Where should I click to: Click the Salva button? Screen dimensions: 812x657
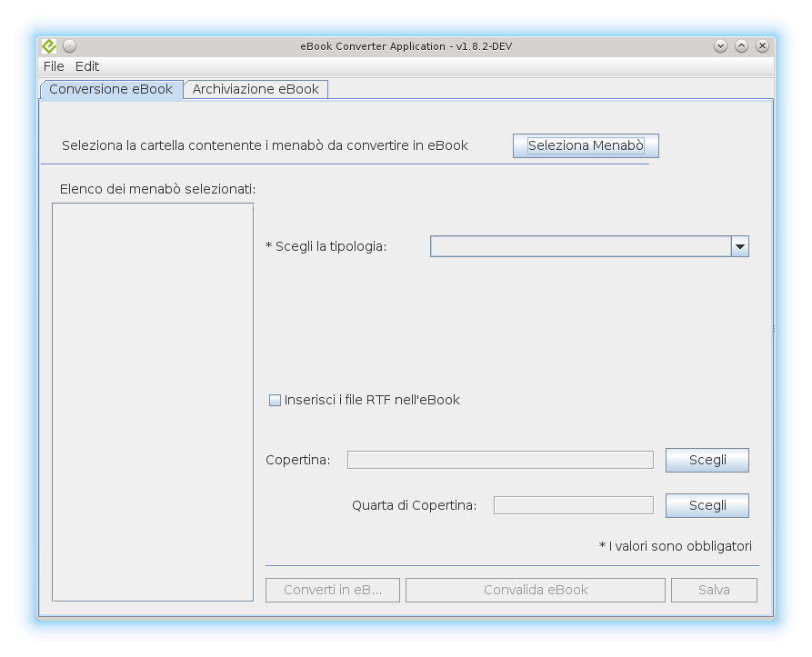714,590
